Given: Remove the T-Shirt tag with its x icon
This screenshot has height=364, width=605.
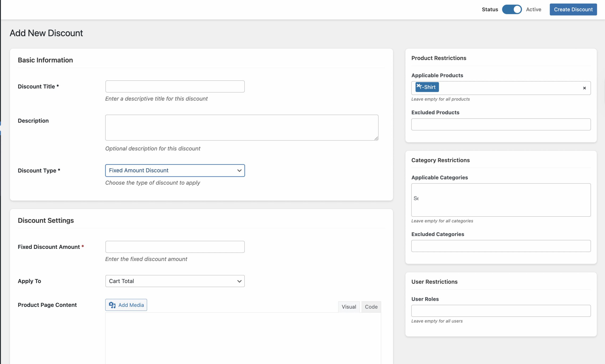Looking at the screenshot, I should pyautogui.click(x=418, y=85).
